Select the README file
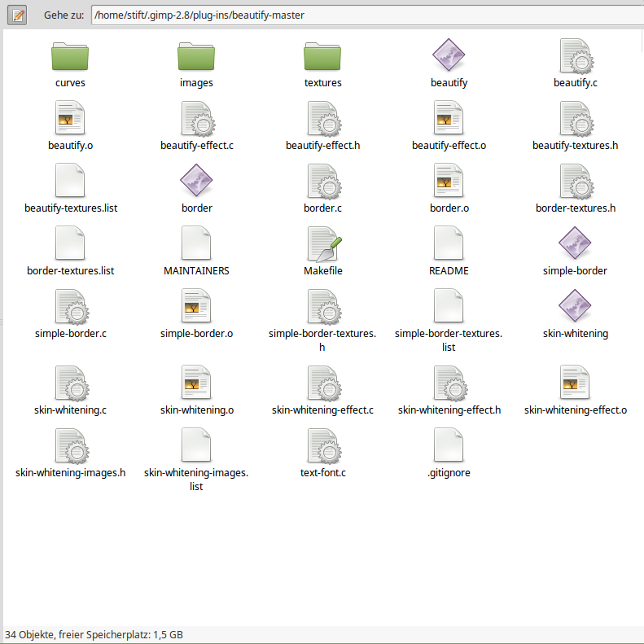This screenshot has width=644, height=644. coord(449,244)
